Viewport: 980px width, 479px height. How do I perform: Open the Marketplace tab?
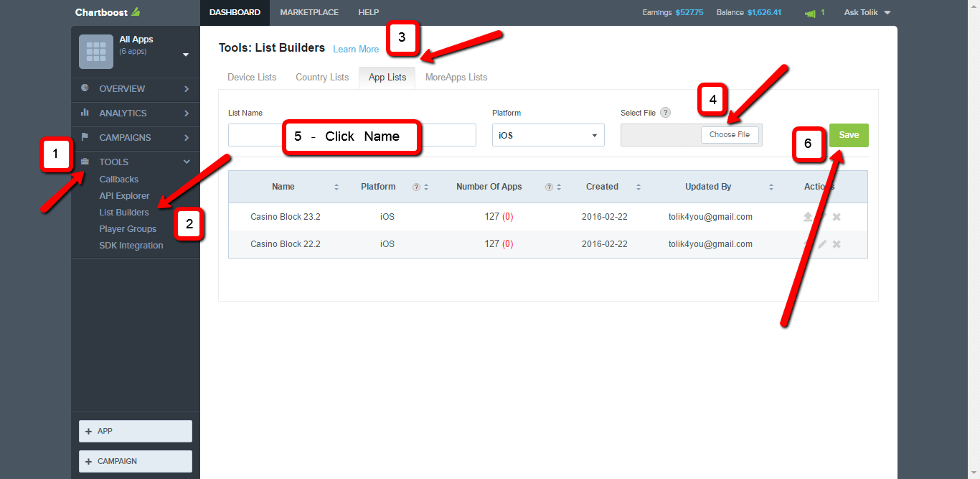309,12
